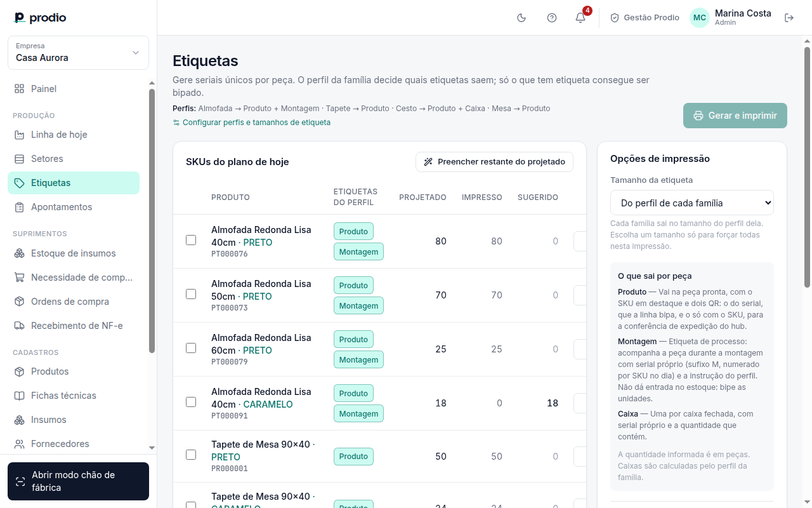Click the IMPRESSO column header

pyautogui.click(x=482, y=197)
